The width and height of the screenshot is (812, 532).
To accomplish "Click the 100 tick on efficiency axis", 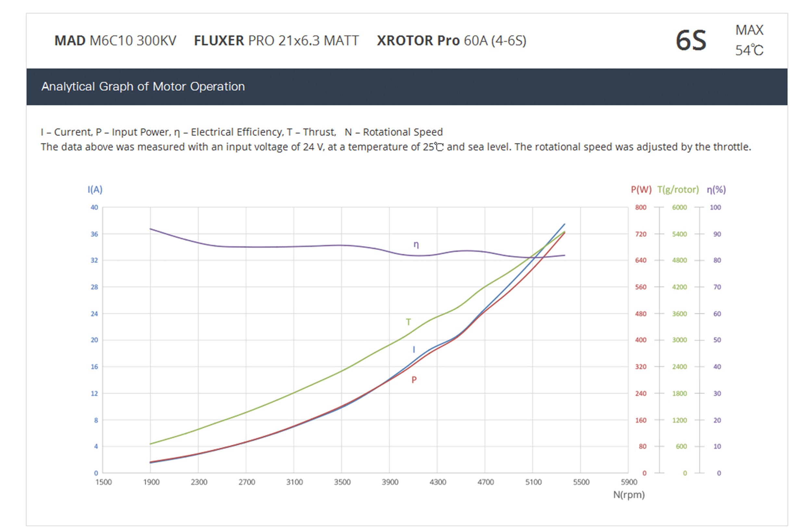I will [x=715, y=207].
